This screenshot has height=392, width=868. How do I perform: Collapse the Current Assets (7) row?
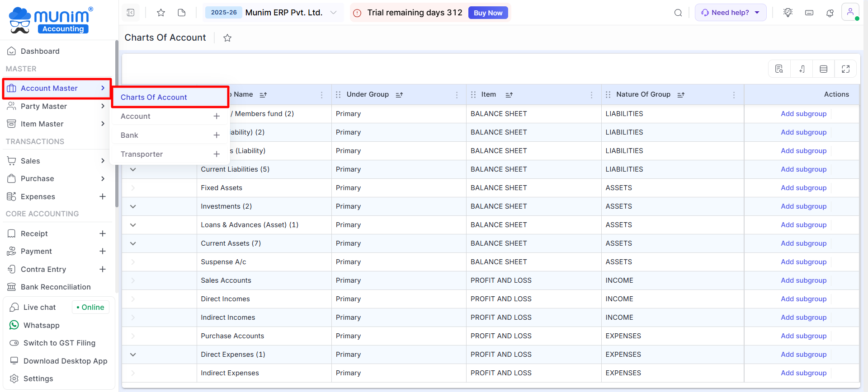click(133, 243)
